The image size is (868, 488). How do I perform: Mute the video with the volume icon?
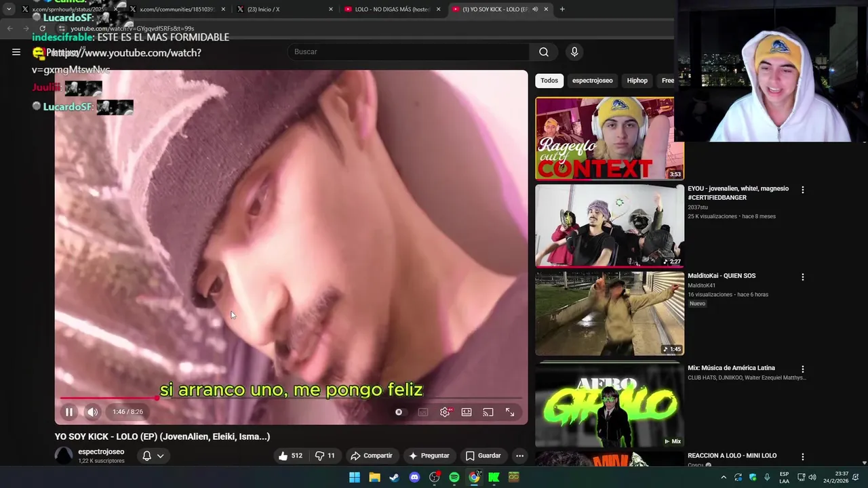[92, 412]
